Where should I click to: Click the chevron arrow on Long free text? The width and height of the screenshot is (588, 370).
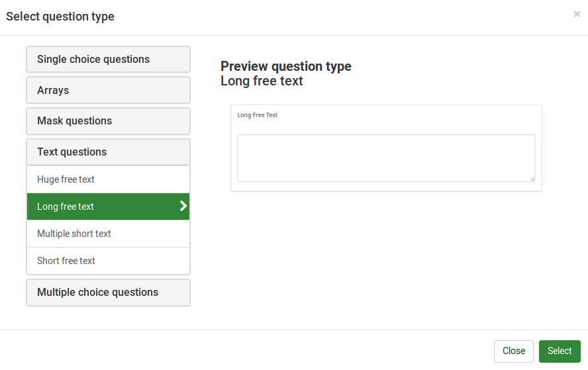183,207
